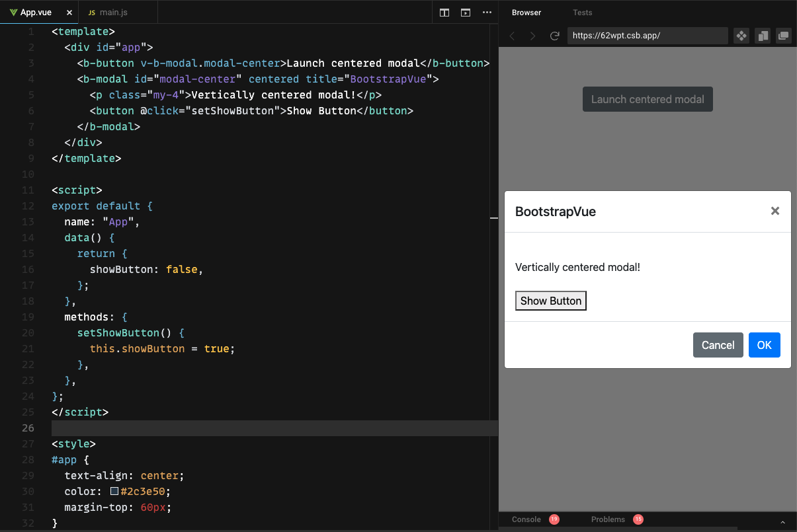Viewport: 797px width, 532px height.
Task: Click the 'name: "App",' code line
Action: (103, 222)
